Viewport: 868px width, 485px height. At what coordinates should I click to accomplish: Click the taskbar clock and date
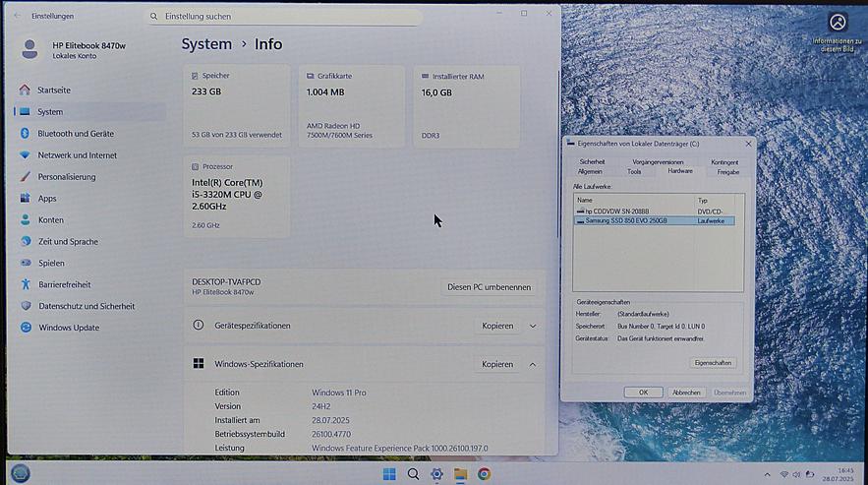pyautogui.click(x=840, y=474)
